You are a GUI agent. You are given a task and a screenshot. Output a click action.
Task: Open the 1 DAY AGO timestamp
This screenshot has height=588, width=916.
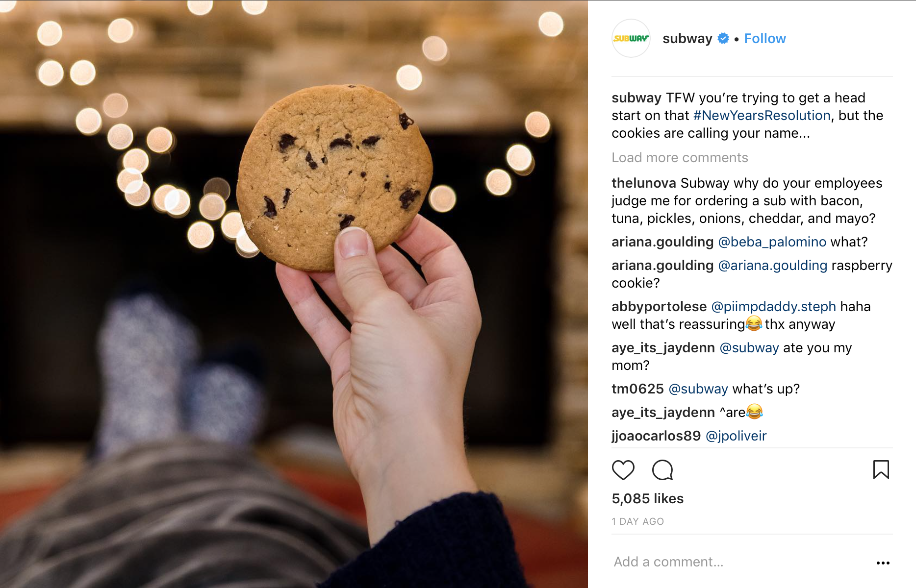tap(637, 521)
